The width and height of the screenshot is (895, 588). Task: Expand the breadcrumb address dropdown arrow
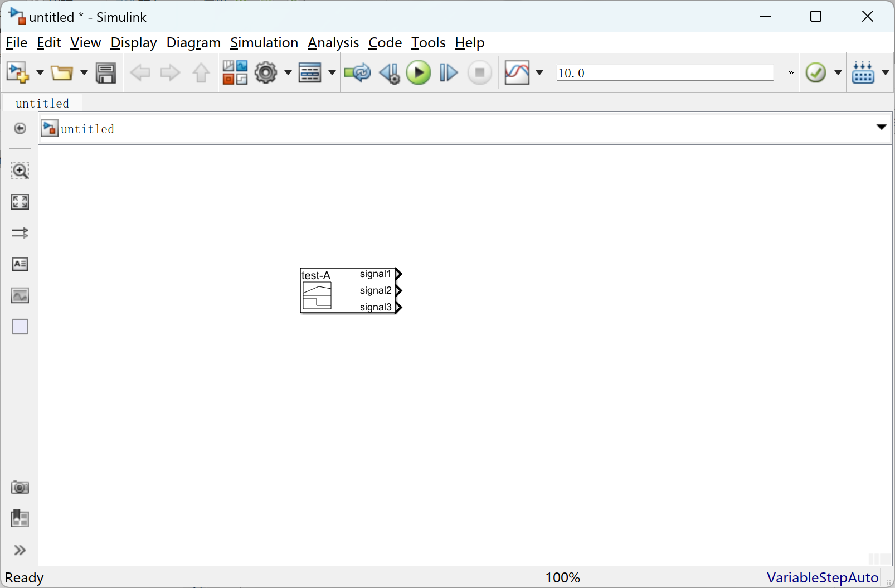click(x=881, y=128)
